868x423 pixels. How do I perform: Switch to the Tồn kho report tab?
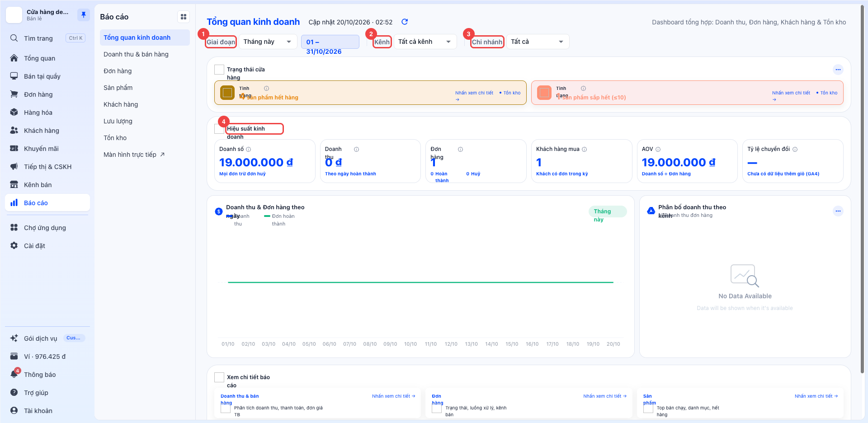click(x=145, y=138)
